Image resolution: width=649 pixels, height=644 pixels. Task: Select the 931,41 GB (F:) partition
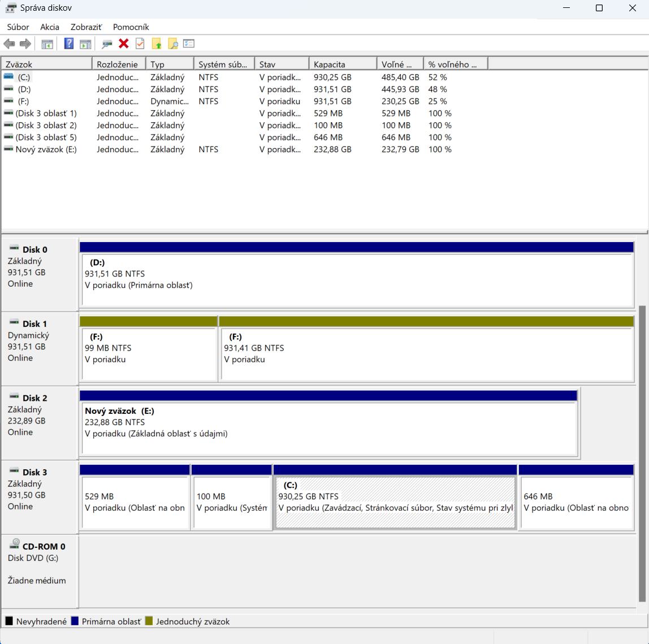(x=426, y=349)
